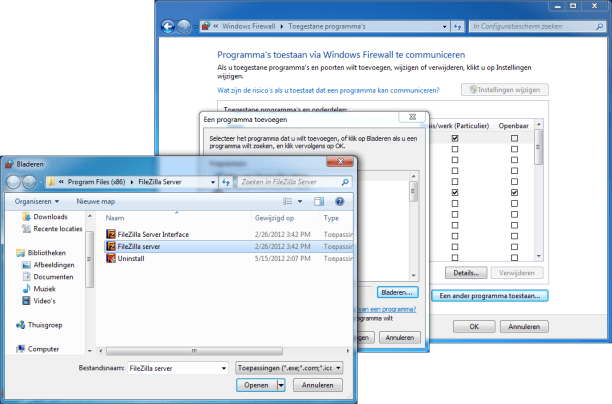Click Back button in Bladeren dialog

point(13,182)
